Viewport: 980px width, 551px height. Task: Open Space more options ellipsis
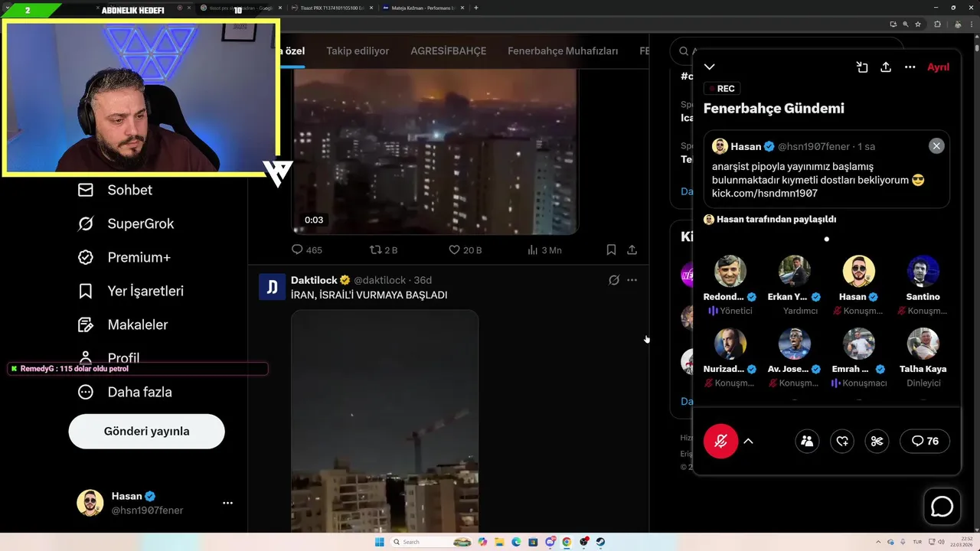point(910,67)
